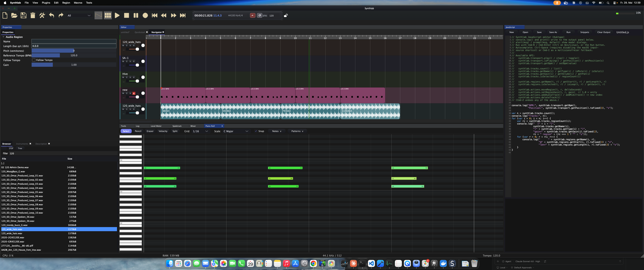
Task: Run the script in JavaScript panel
Action: click(x=568, y=32)
